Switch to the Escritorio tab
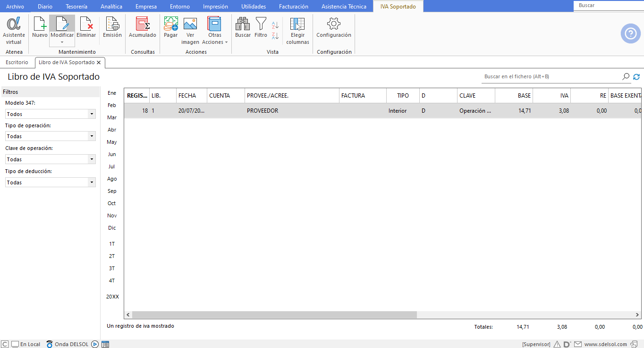Screen dimensions: 644x348 pyautogui.click(x=17, y=62)
